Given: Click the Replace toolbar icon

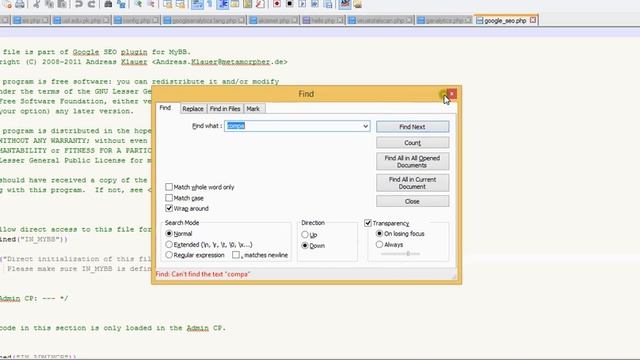Looking at the screenshot, I should coord(121,4).
